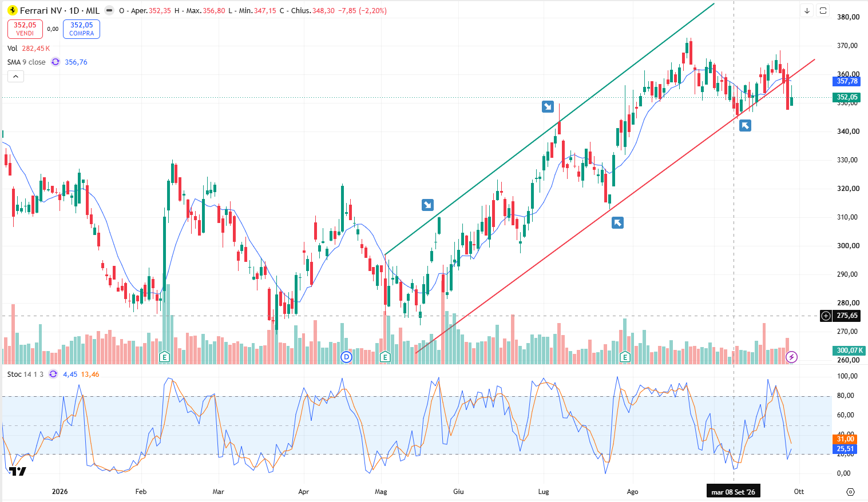The height and width of the screenshot is (502, 868).
Task: Click the purple lightning event marker
Action: point(791,357)
